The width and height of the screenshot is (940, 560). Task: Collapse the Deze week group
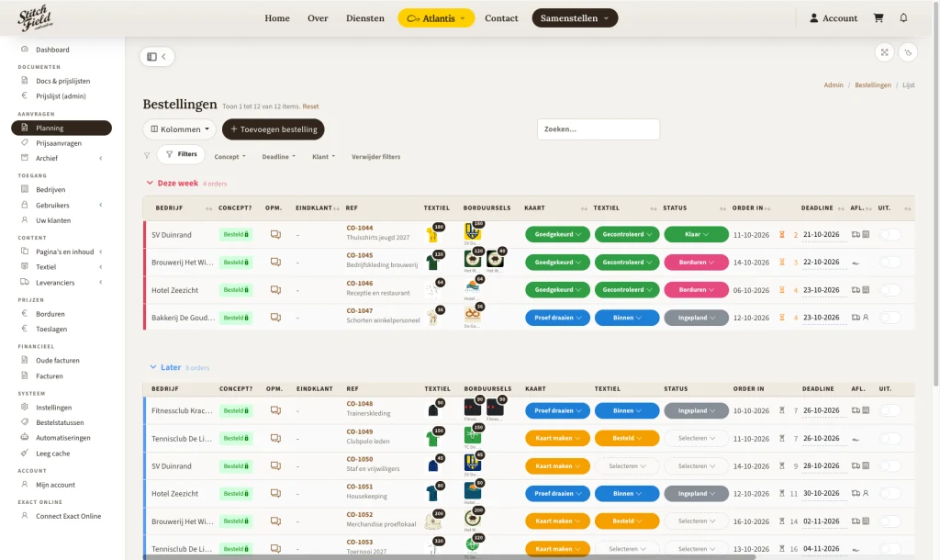150,183
